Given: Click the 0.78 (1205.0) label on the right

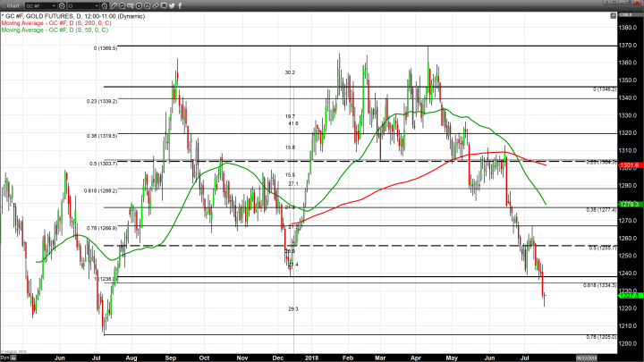Looking at the screenshot, I should coord(601,337).
